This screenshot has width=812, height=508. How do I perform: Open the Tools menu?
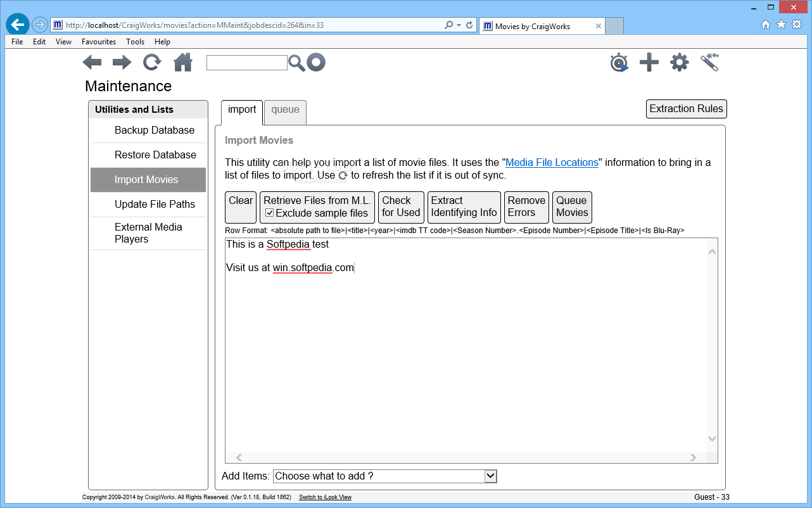(135, 42)
